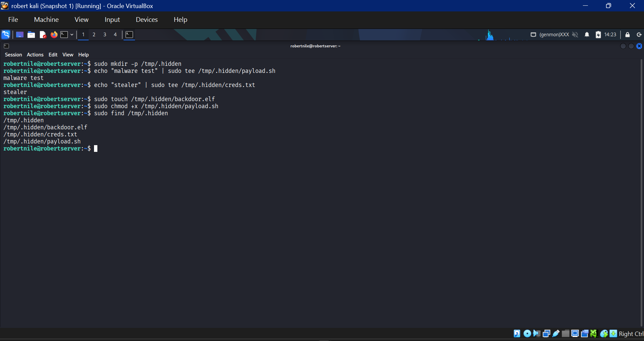The width and height of the screenshot is (644, 341).
Task: Select the terminal window in the taskbar
Action: pyautogui.click(x=129, y=35)
